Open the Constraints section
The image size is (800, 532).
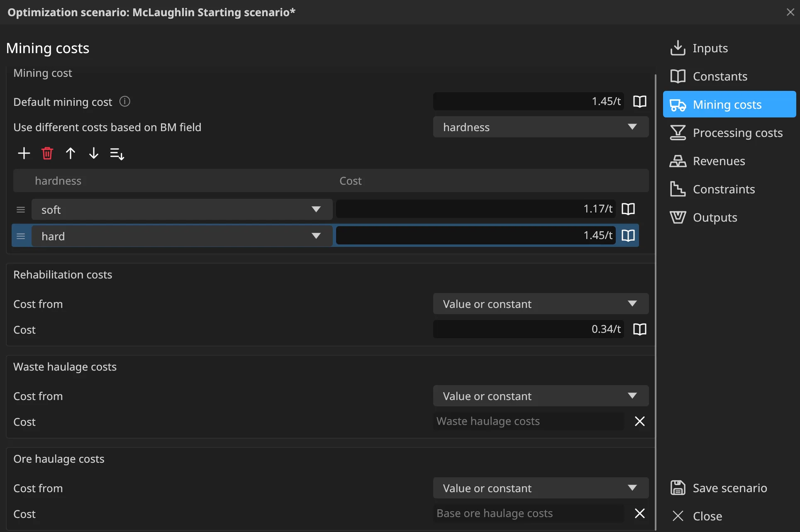[729, 189]
